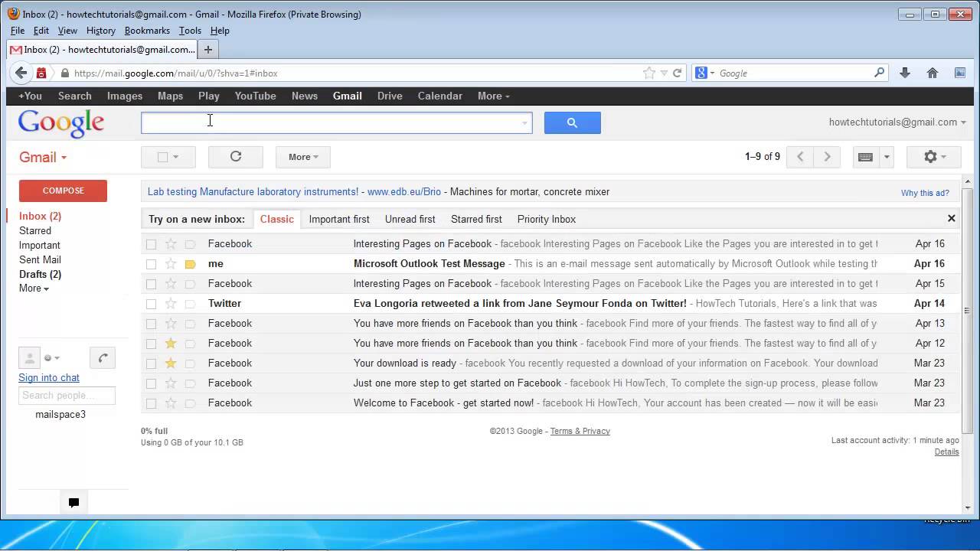Click the Google logo
This screenshot has width=980, height=551.
(x=61, y=123)
